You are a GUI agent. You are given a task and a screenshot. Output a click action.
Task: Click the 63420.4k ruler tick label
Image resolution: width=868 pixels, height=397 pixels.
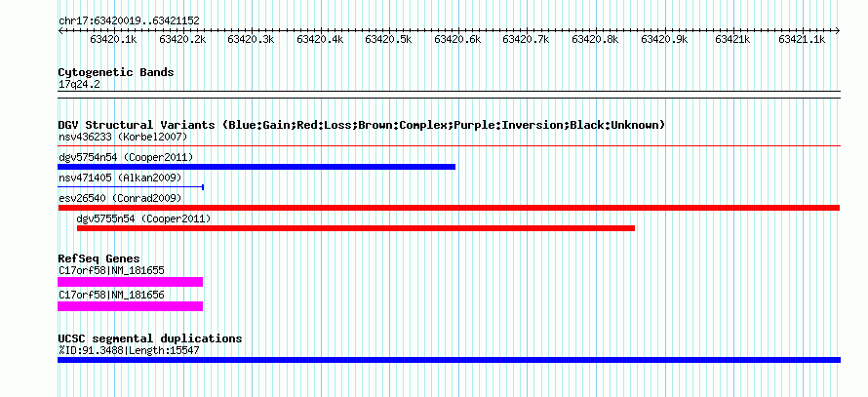(320, 39)
